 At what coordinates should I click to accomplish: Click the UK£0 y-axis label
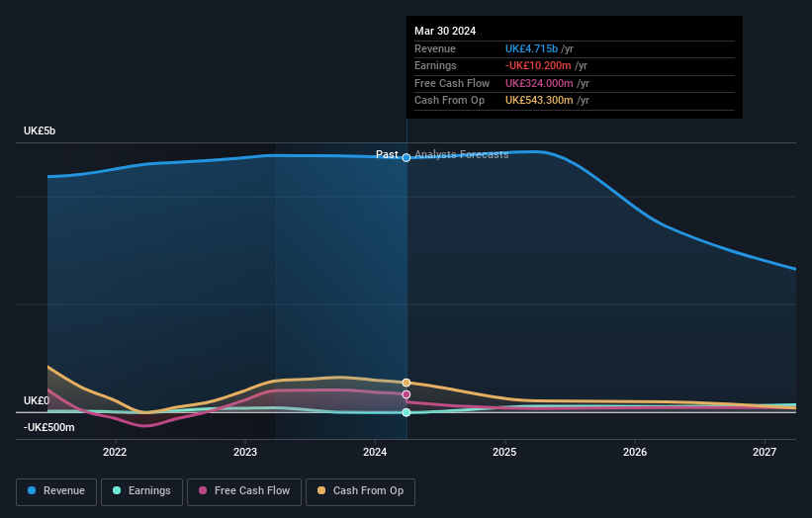click(x=37, y=400)
